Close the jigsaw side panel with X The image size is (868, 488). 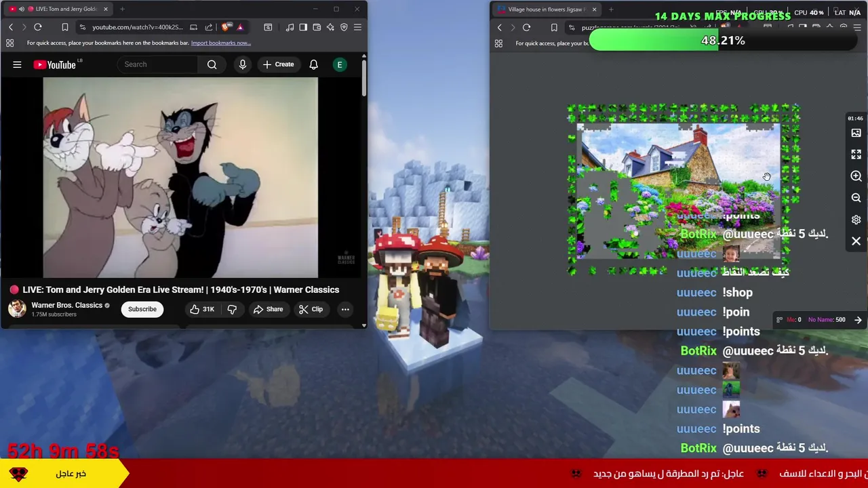click(856, 241)
